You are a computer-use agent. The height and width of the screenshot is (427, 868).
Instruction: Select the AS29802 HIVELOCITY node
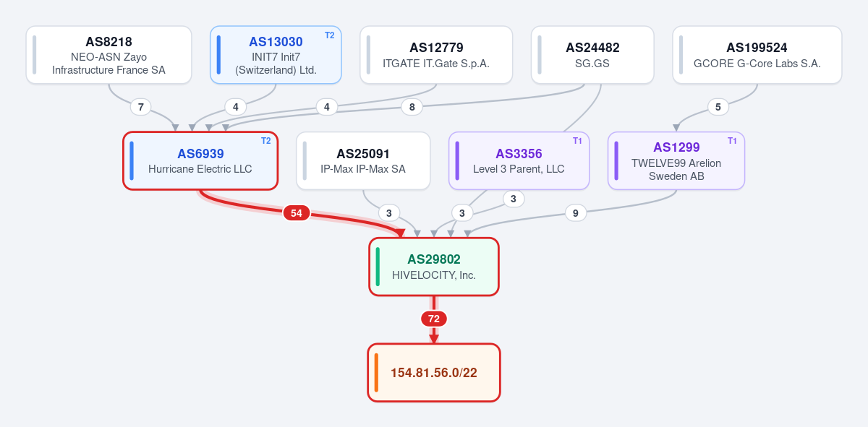[434, 267]
